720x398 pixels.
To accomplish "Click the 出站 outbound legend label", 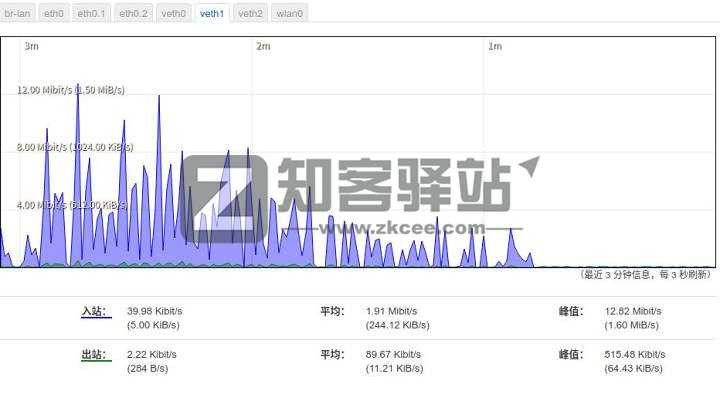I will (x=96, y=354).
